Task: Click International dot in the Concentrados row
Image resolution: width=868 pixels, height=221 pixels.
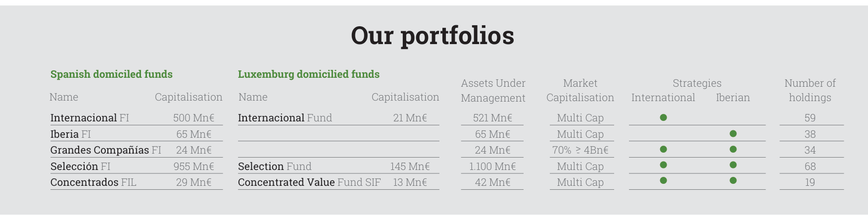Action: [x=663, y=181]
